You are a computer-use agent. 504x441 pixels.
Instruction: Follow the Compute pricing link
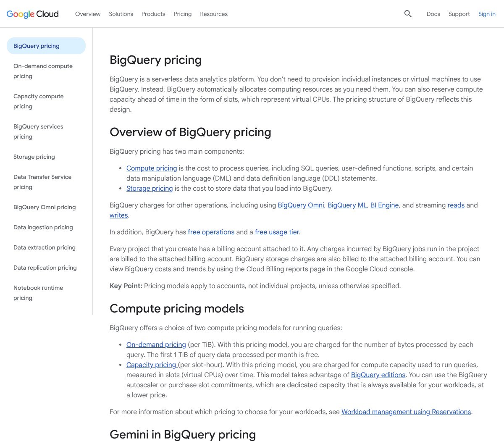152,168
